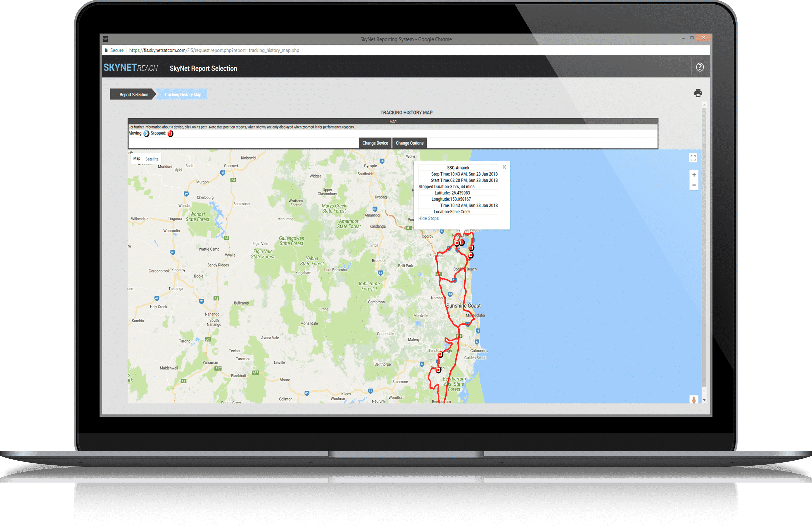The image size is (812, 526).
Task: Click the red Stopped legend icon
Action: click(170, 134)
